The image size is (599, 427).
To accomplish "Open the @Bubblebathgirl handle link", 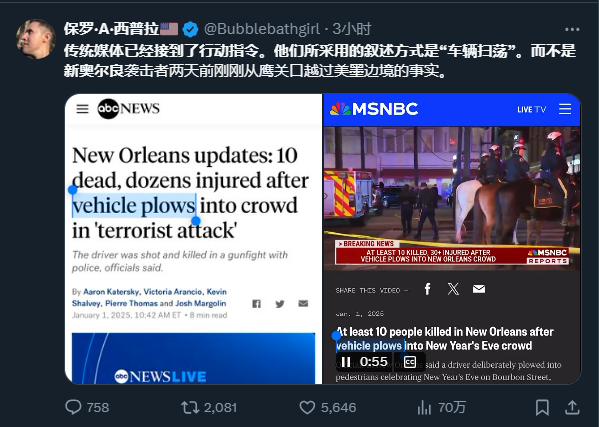I will [262, 29].
